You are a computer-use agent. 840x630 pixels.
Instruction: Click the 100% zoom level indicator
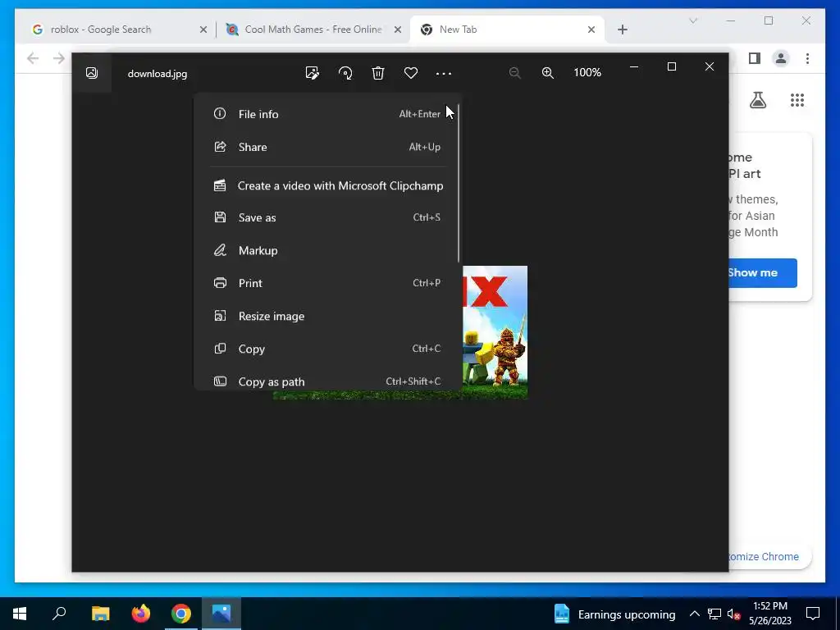pos(587,72)
